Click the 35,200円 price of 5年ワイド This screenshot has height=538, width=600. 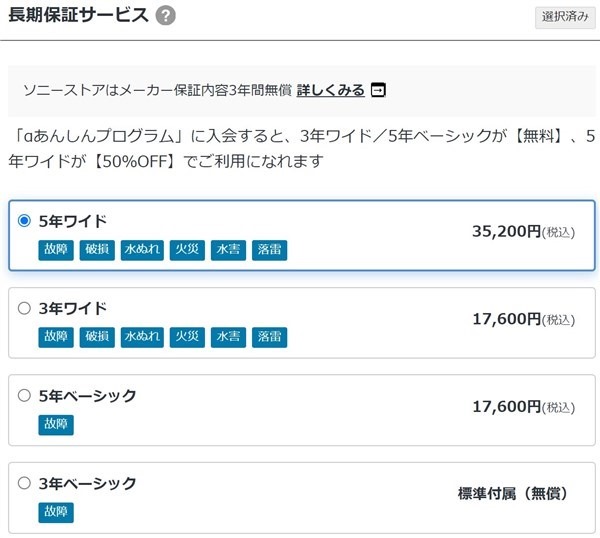506,232
